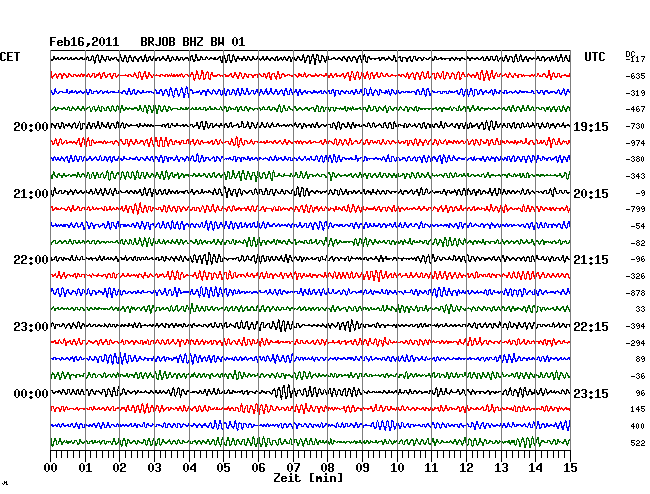Viewport: 650px width, 494px height.
Task: Select DC offset value 145
Action: point(638,409)
